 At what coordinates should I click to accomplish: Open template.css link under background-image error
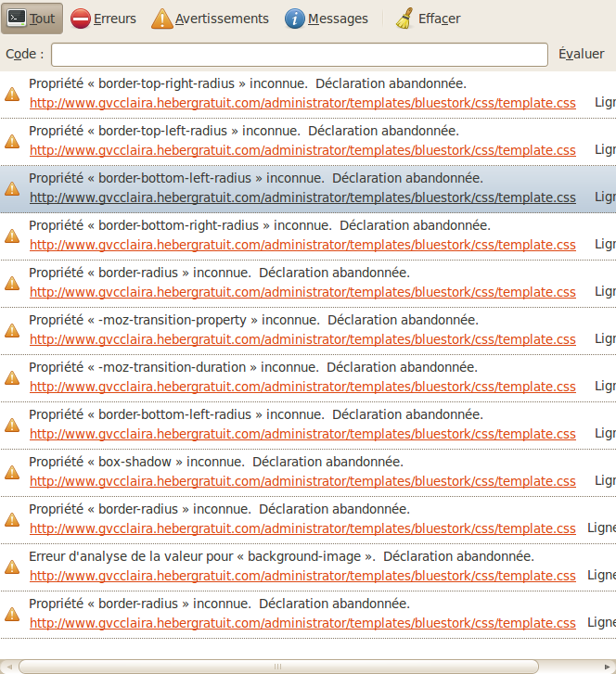302,576
